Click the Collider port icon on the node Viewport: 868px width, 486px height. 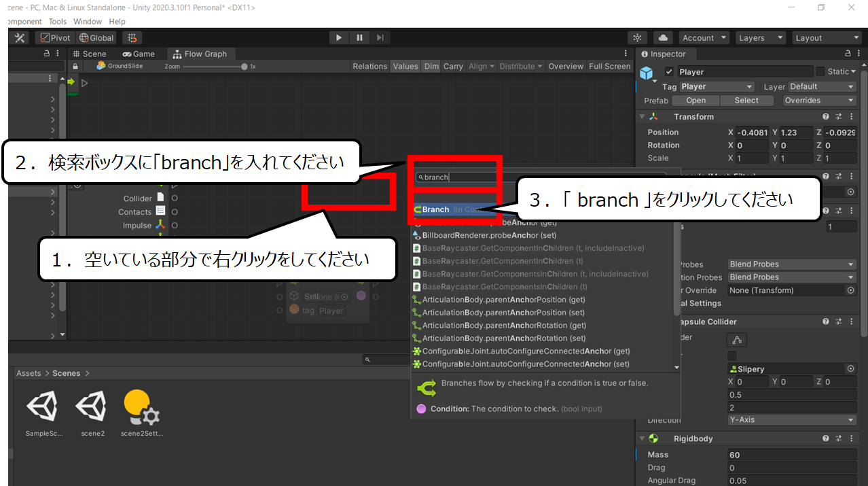(x=160, y=197)
